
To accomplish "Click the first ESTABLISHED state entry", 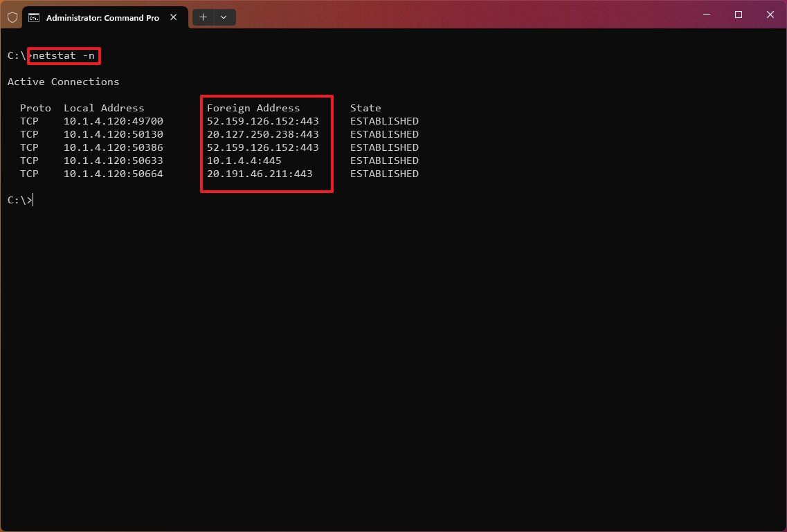I will [x=384, y=120].
